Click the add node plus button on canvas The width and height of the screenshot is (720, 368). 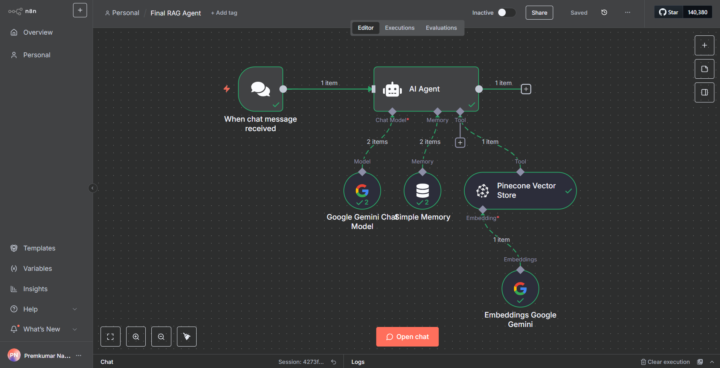(x=704, y=45)
